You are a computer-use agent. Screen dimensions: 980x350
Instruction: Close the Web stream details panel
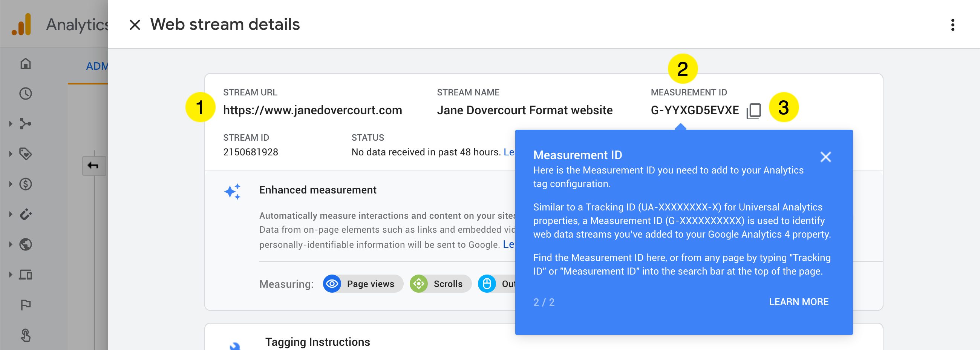coord(135,25)
